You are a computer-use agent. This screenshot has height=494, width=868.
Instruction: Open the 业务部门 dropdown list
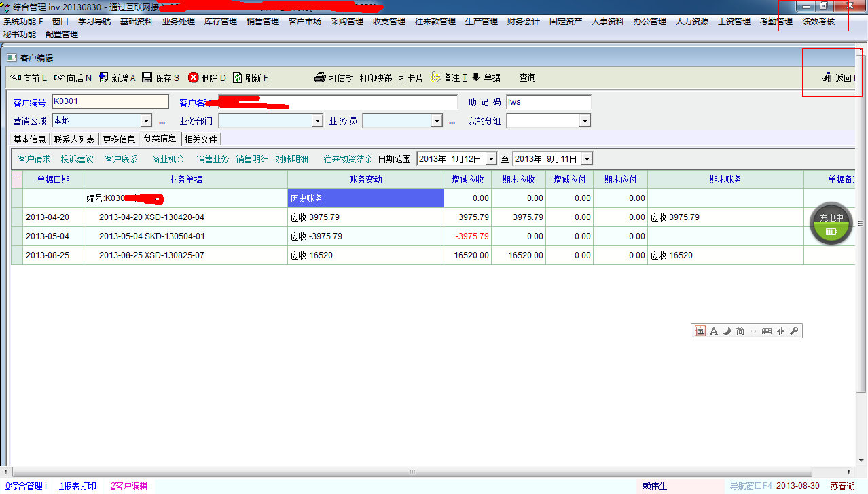(x=317, y=121)
